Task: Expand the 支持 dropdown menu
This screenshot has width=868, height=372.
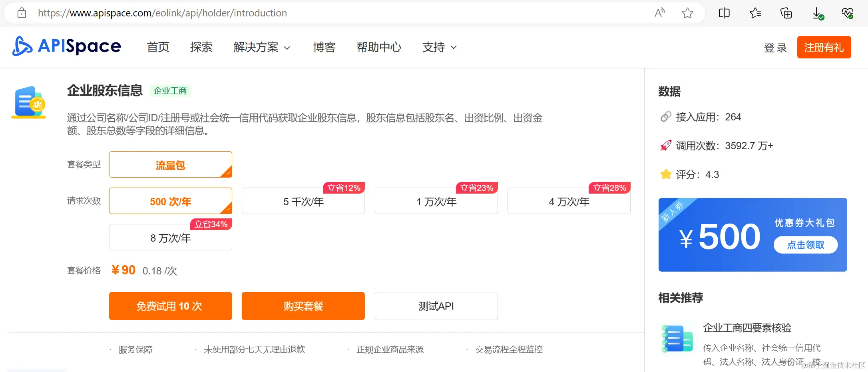Action: 440,47
